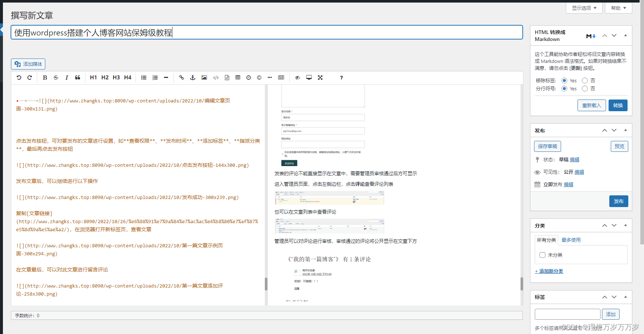Image resolution: width=644 pixels, height=334 pixels.
Task: Insert copyright HTML entity symbol
Action: 259,78
